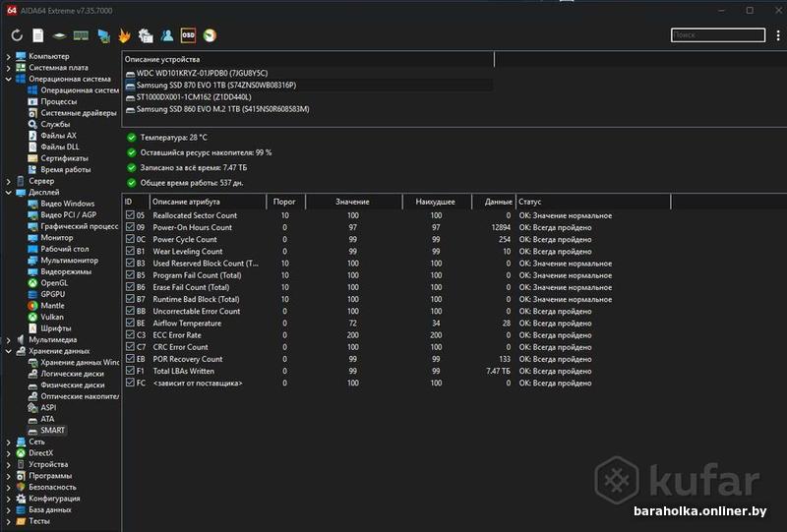Click the round gauge toolbar icon
This screenshot has height=532, width=787.
tap(210, 35)
